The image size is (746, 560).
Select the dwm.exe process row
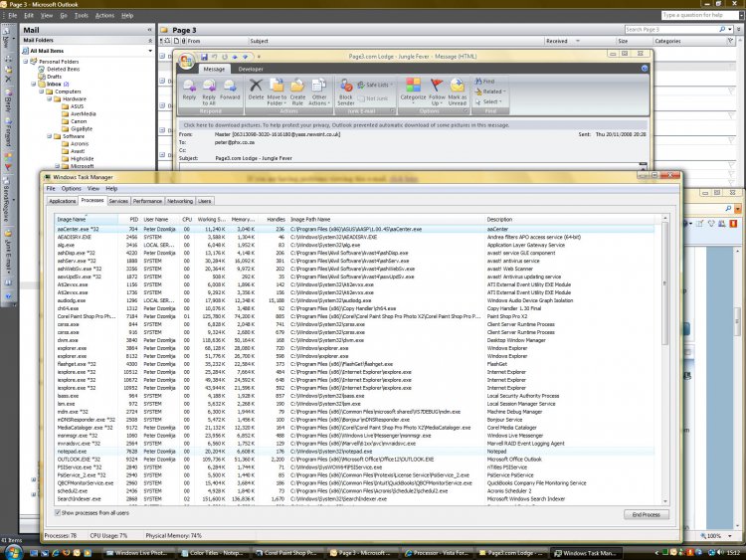354,340
